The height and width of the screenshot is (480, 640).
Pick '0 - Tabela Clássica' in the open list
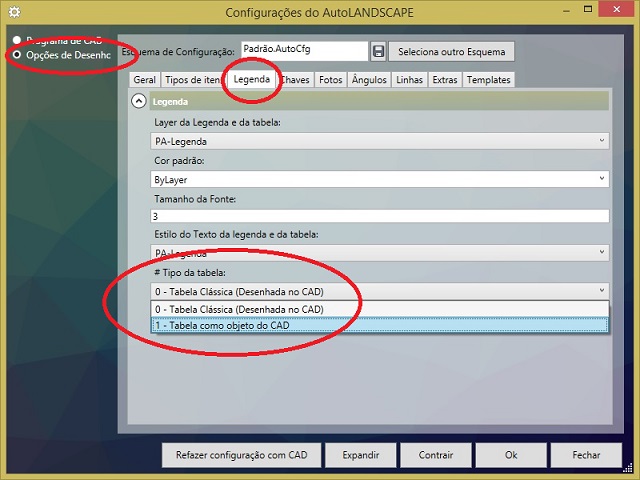379,309
